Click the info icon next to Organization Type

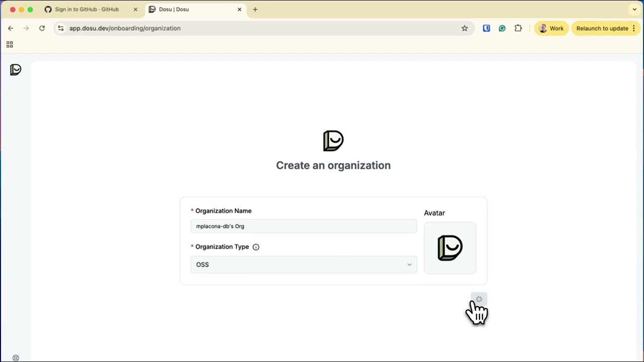pyautogui.click(x=256, y=247)
